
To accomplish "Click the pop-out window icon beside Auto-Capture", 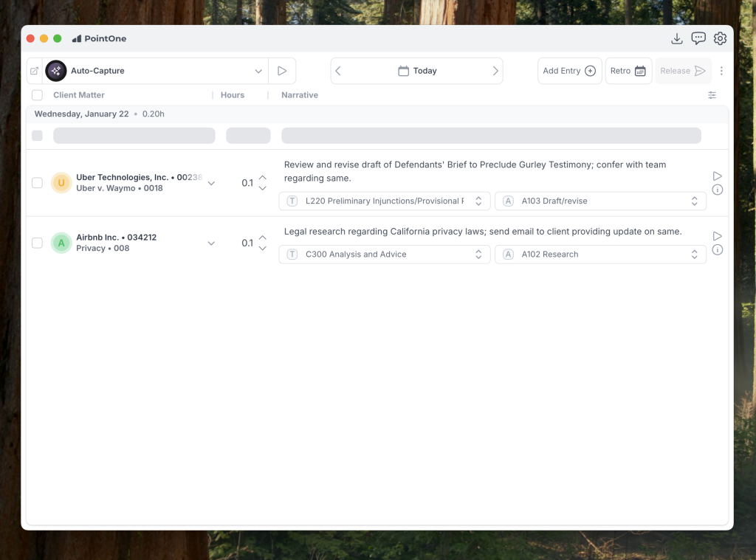I will [x=35, y=71].
